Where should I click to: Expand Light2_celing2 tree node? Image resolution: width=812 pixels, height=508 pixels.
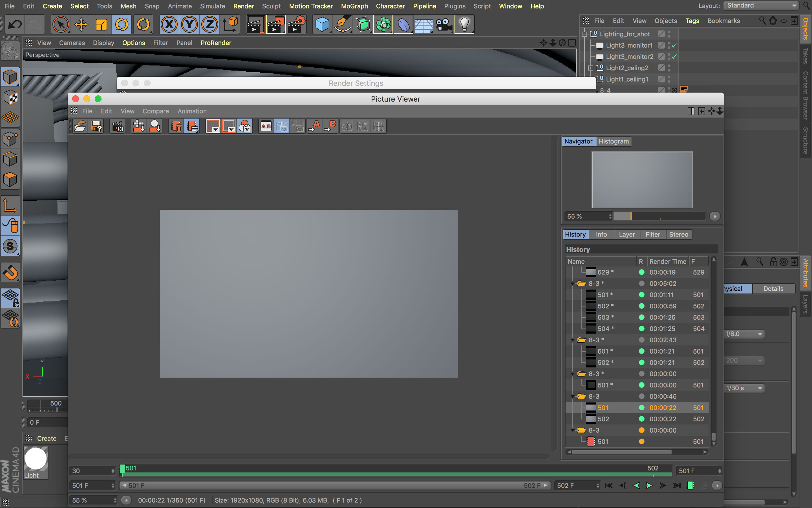(x=591, y=68)
